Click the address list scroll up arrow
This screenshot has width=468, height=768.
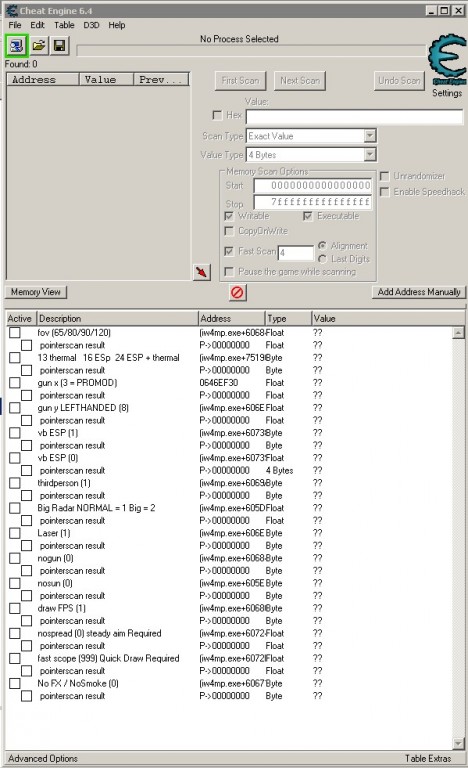[x=458, y=333]
